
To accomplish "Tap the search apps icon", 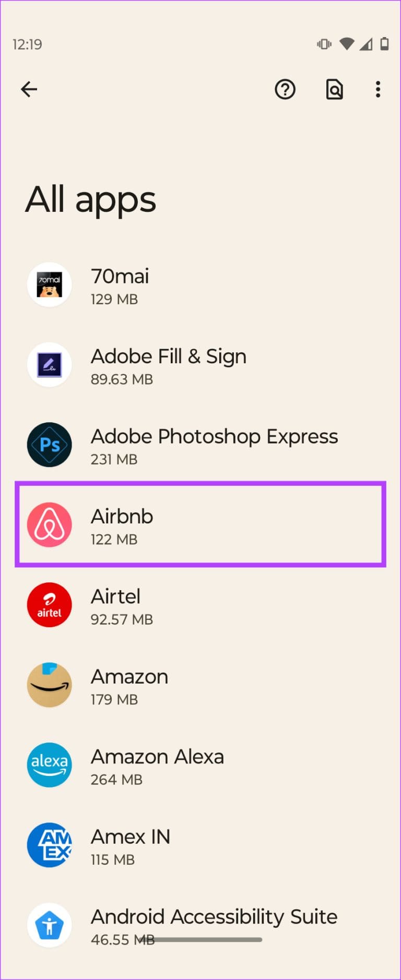I will click(x=334, y=90).
